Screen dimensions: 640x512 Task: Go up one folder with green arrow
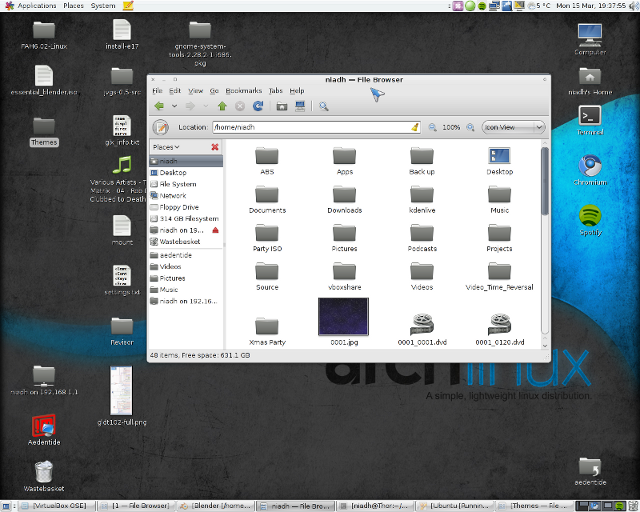pos(222,106)
